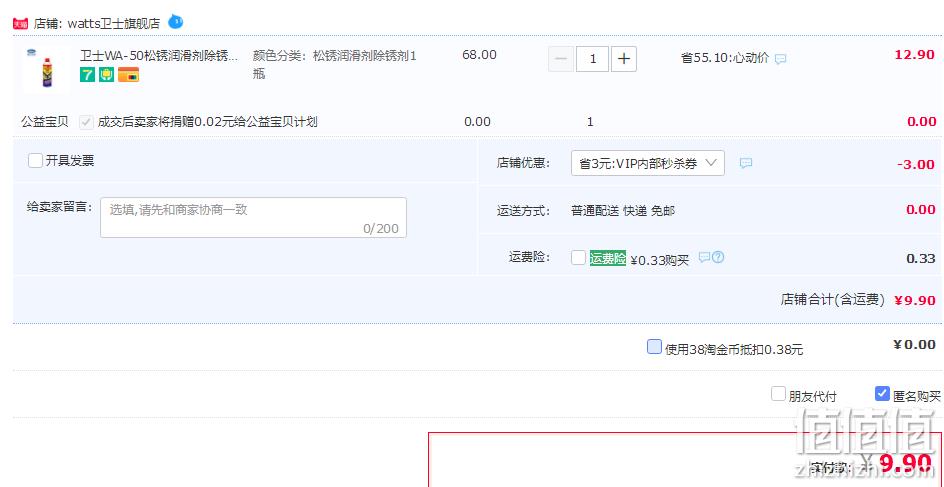Click the 给卖家留言 message text box
The height and width of the screenshot is (487, 944).
253,217
